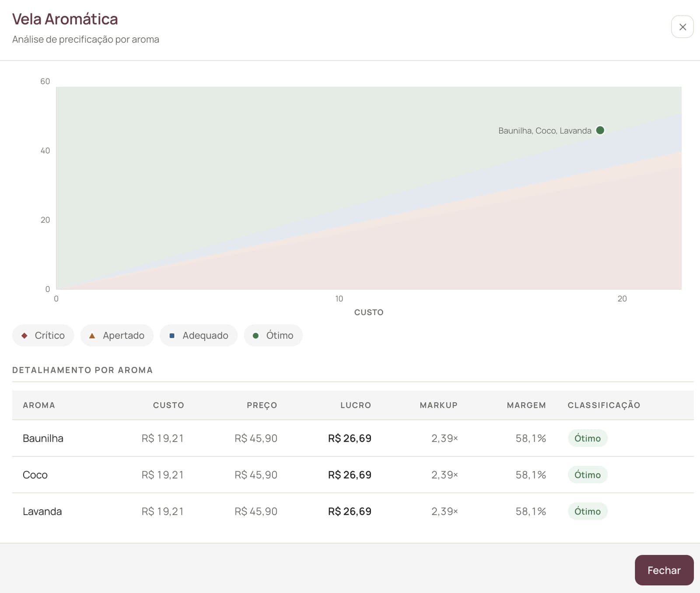Click the Ótimo badge in Baunilha row
The width and height of the screenshot is (700, 593).
point(588,438)
